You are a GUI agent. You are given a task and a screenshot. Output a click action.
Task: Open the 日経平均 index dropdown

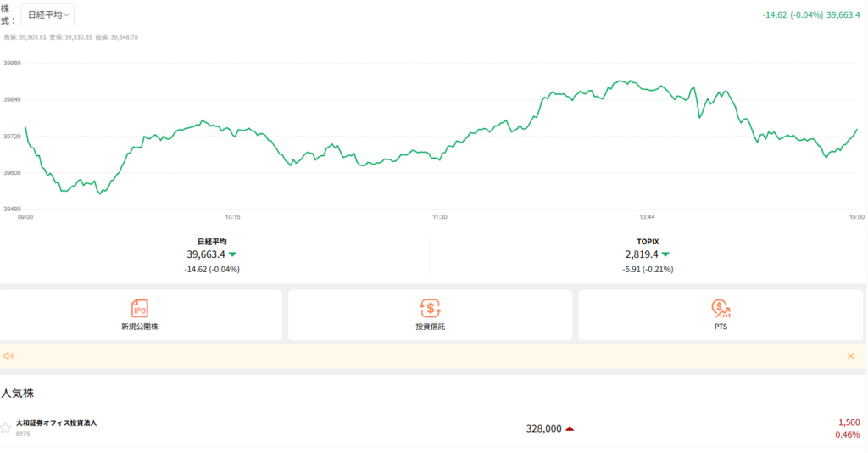pos(47,14)
